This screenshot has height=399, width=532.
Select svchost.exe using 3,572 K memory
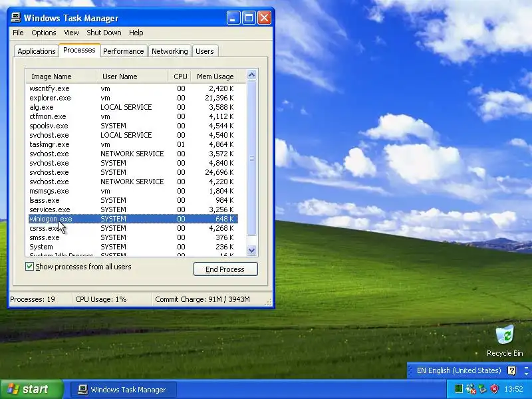[134, 154]
